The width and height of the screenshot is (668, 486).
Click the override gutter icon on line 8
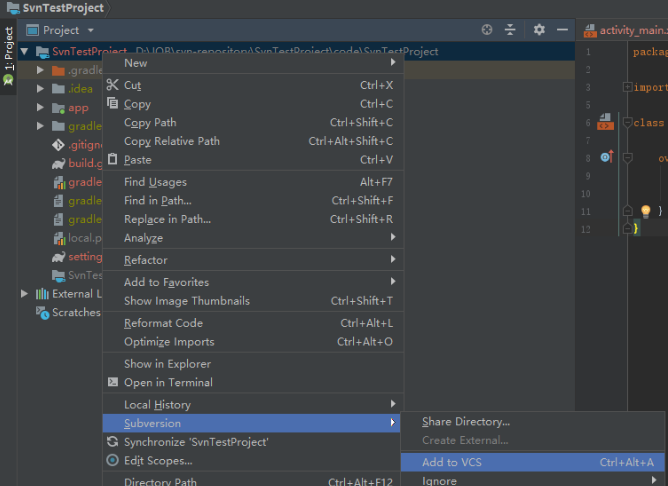tap(607, 157)
